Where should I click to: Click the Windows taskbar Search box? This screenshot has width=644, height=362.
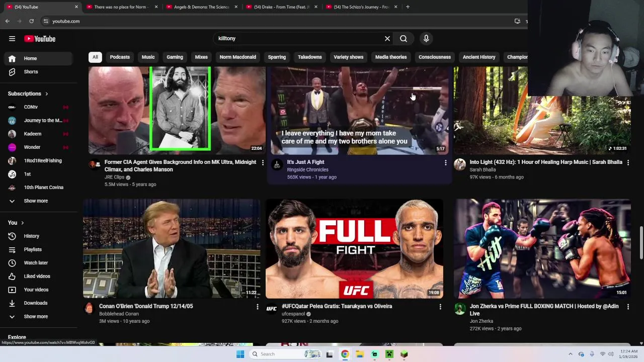pyautogui.click(x=284, y=354)
